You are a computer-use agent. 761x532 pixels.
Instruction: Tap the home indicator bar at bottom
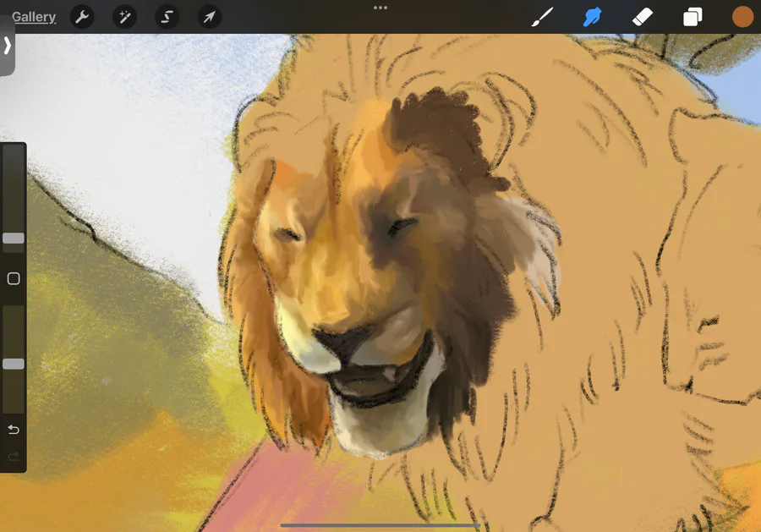[380, 525]
